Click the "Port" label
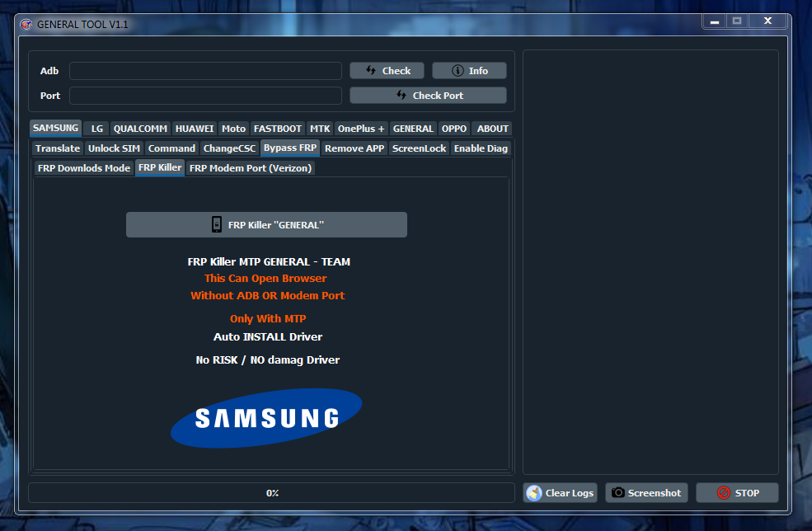 [50, 96]
